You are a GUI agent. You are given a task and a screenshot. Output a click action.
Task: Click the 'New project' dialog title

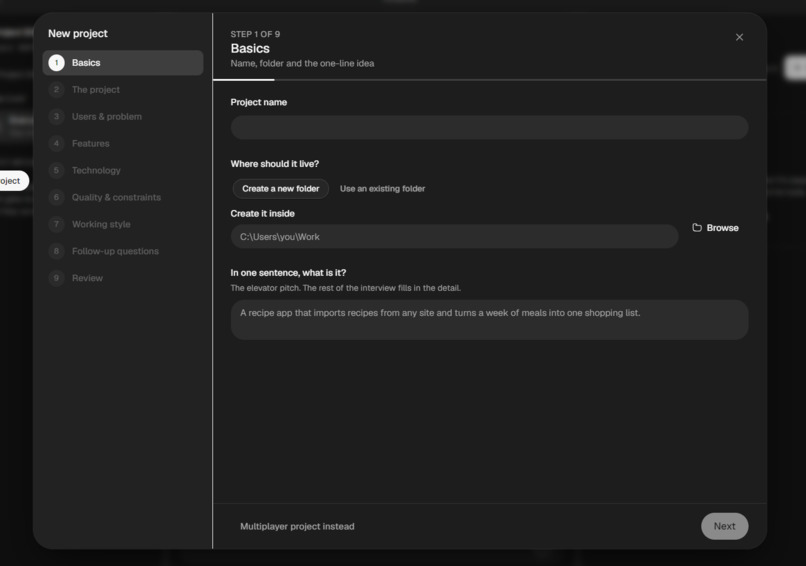pyautogui.click(x=78, y=33)
